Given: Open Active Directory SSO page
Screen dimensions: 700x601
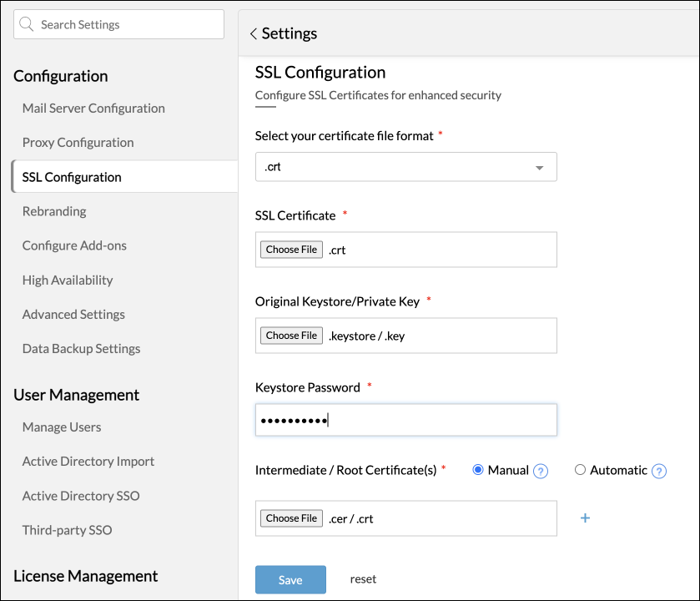Looking at the screenshot, I should pyautogui.click(x=81, y=496).
